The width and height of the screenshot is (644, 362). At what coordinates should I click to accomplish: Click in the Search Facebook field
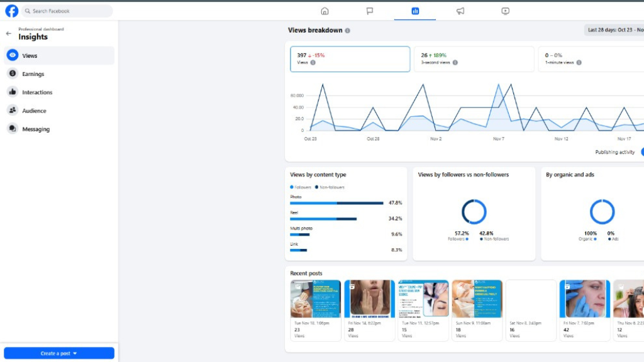[68, 11]
